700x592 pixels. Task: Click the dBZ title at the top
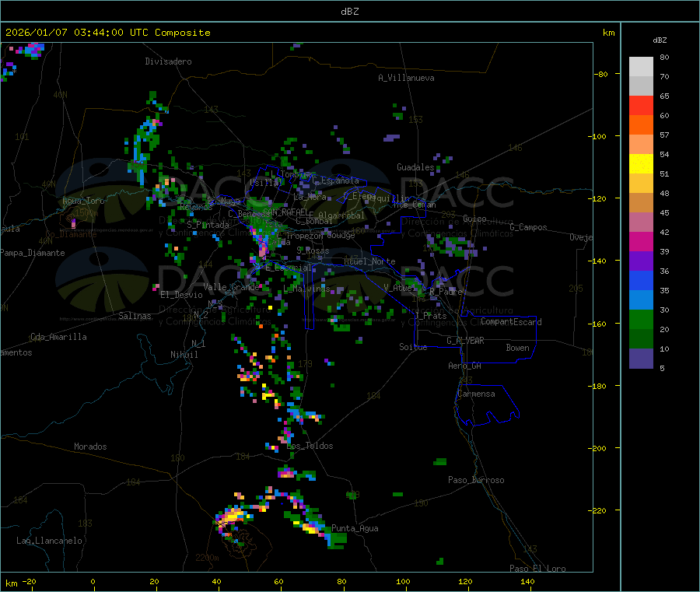pos(349,12)
